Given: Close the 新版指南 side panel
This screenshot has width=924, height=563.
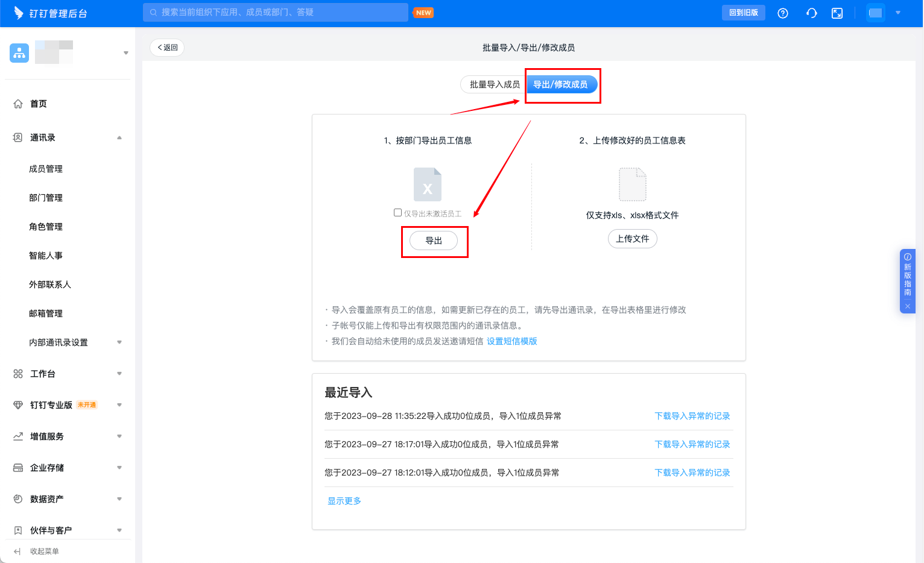Looking at the screenshot, I should point(908,306).
